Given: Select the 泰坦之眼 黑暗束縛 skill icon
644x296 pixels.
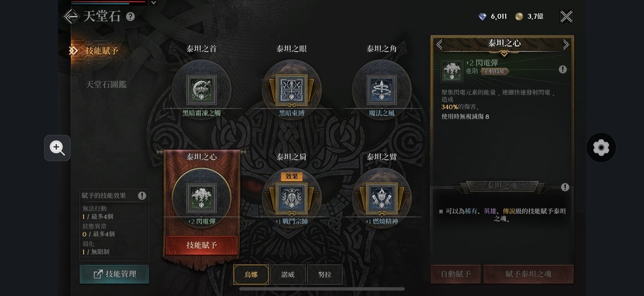Looking at the screenshot, I should tap(291, 89).
